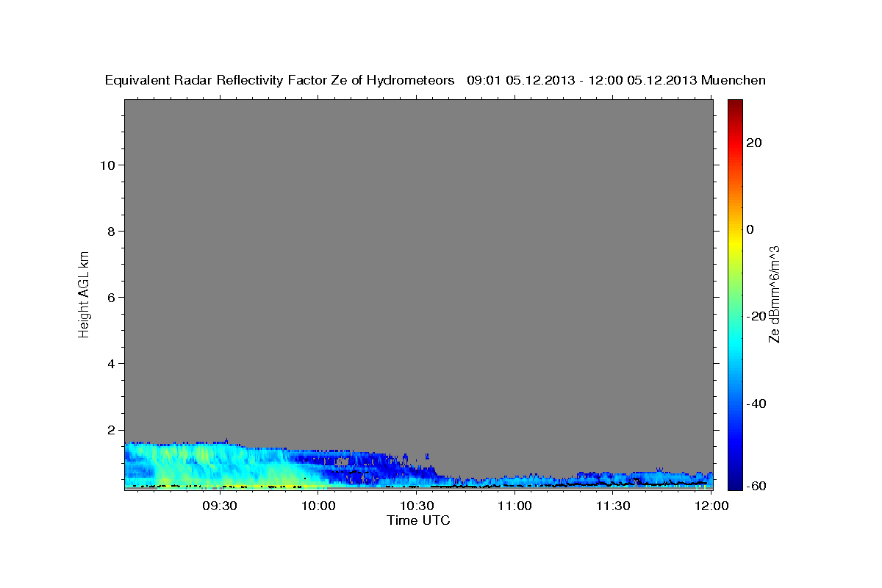Click the 'Time UTC' axis label
882x588 pixels.
pos(418,520)
